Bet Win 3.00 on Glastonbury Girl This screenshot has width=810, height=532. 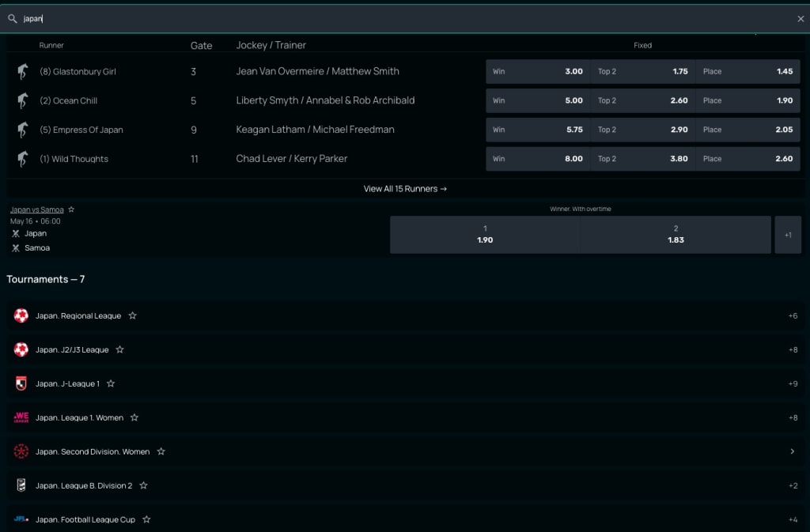538,71
